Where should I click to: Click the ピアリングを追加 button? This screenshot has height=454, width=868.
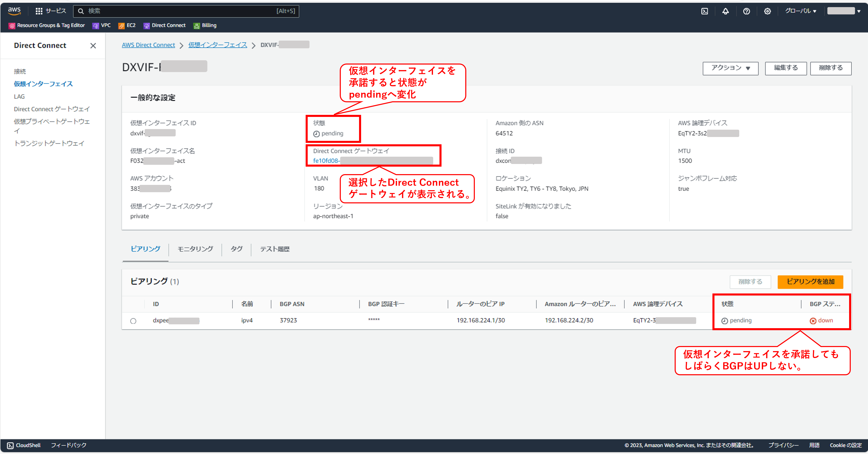[x=810, y=282]
